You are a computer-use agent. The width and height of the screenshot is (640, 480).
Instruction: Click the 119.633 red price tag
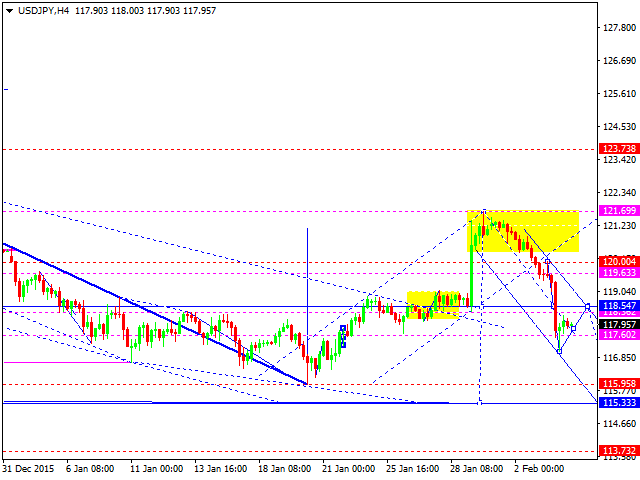[619, 272]
